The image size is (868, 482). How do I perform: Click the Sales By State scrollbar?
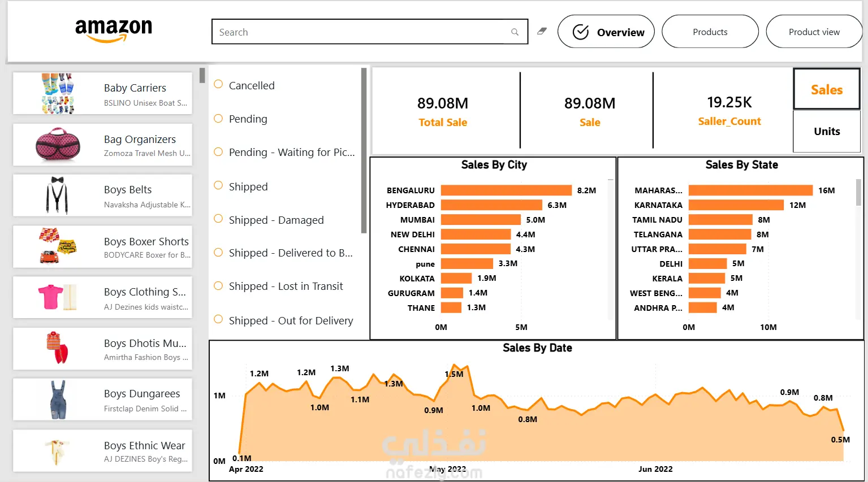pyautogui.click(x=858, y=192)
